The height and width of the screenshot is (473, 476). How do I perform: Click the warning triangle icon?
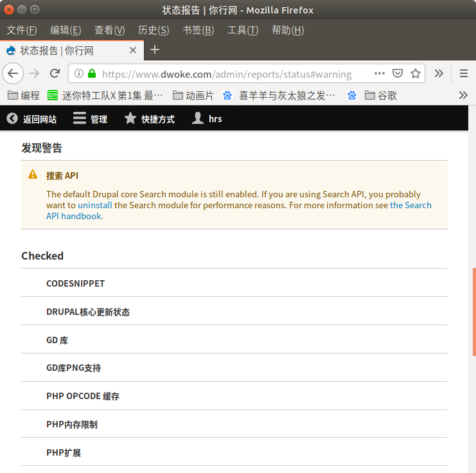tap(33, 175)
